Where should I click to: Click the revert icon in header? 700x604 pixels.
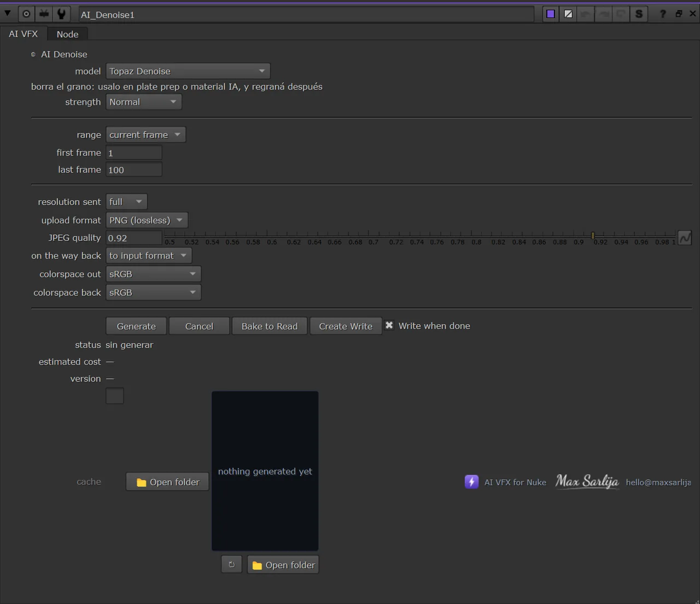tap(621, 14)
